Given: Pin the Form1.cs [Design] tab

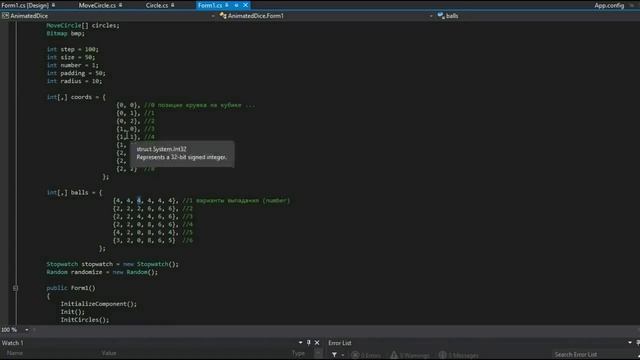Looking at the screenshot, I should pyautogui.click(x=53, y=5).
